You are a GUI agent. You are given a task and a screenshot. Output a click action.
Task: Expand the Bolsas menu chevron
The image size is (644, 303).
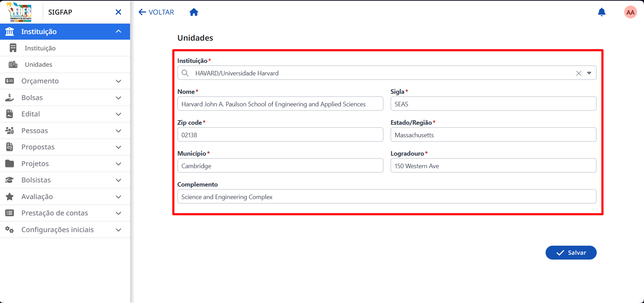[x=118, y=98]
